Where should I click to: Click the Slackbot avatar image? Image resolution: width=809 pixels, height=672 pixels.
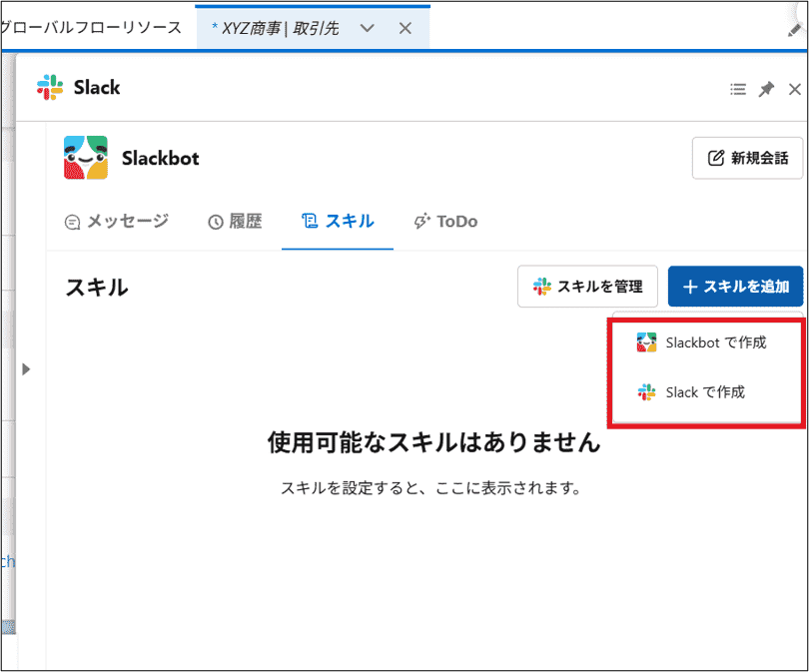86,158
